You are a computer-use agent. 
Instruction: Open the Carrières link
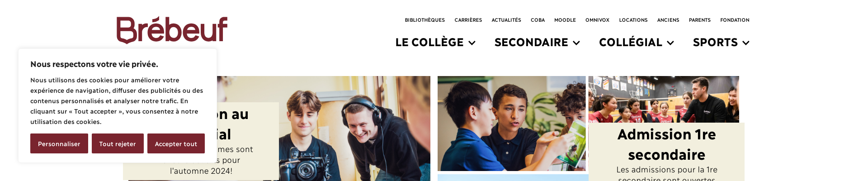click(x=468, y=20)
